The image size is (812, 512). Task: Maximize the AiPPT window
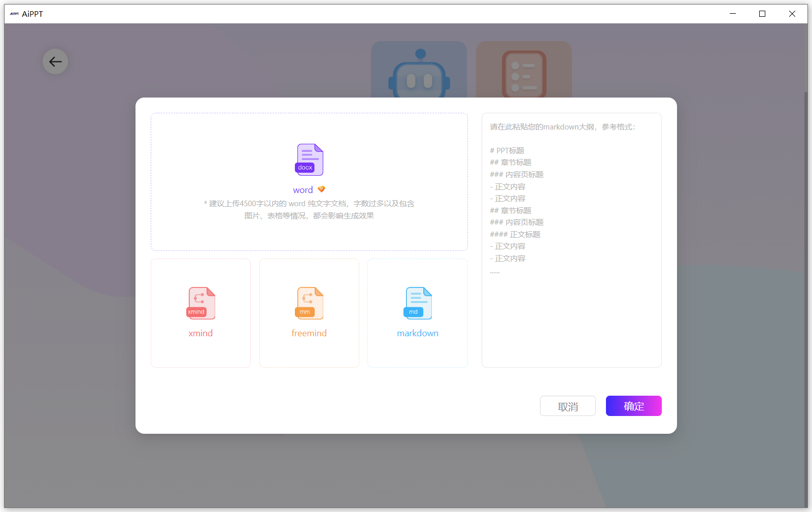pyautogui.click(x=762, y=14)
